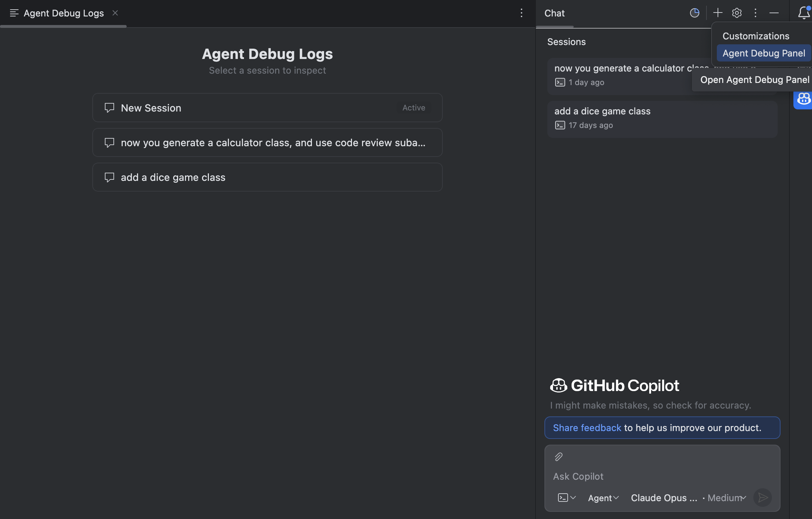Start a new chat with plus icon
Viewport: 812px width, 519px height.
(718, 13)
